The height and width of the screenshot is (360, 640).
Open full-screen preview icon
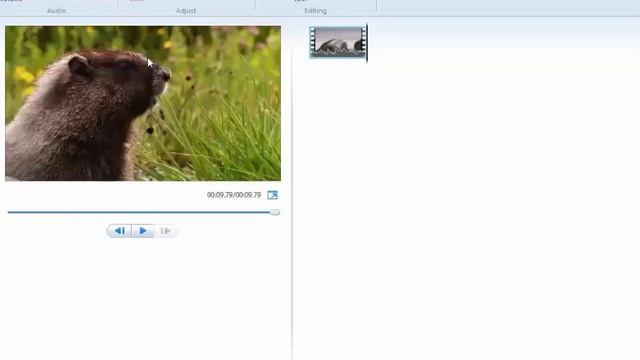click(x=272, y=195)
